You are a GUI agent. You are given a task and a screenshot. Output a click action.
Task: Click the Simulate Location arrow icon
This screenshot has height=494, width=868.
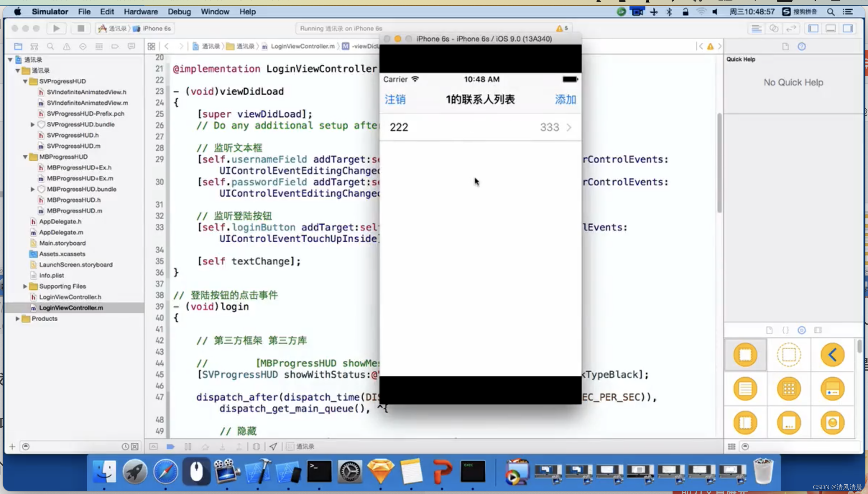(273, 447)
